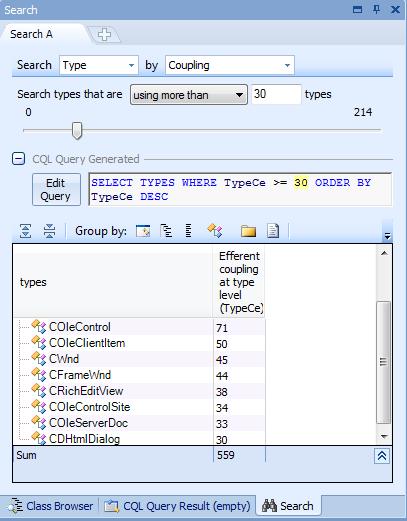The width and height of the screenshot is (407, 521).
Task: Select the flat list grouping icon
Action: 189,231
